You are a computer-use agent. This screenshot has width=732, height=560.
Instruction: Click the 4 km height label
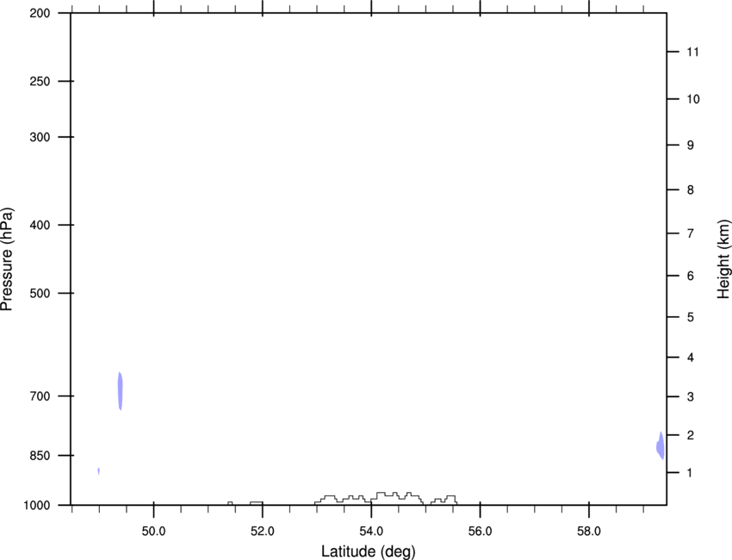click(x=691, y=358)
